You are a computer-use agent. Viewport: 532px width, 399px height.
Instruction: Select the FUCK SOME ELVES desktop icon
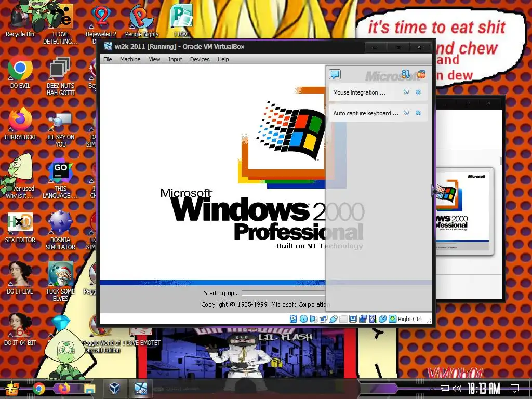60,281
